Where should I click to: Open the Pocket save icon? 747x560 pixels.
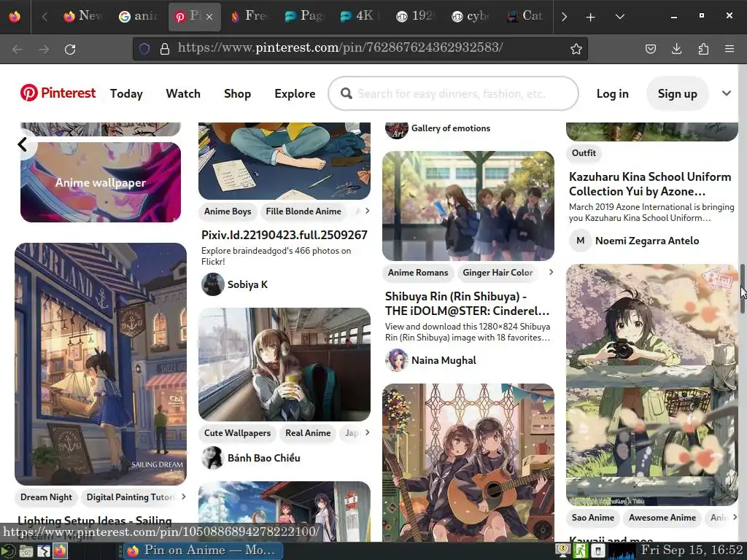coord(650,49)
